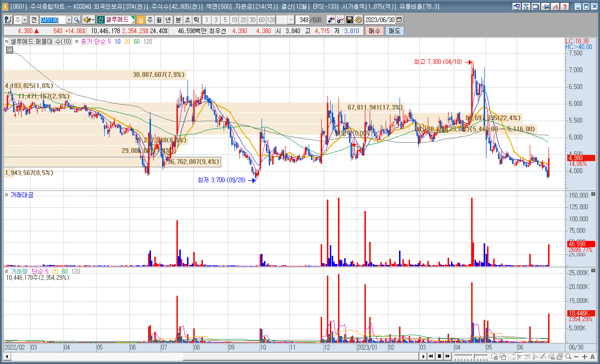
Task: Select the tick 틱 period button
Action: 197,20
